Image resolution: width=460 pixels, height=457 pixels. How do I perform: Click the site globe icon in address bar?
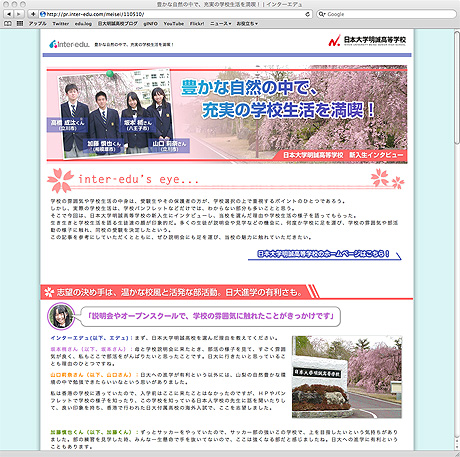point(43,14)
